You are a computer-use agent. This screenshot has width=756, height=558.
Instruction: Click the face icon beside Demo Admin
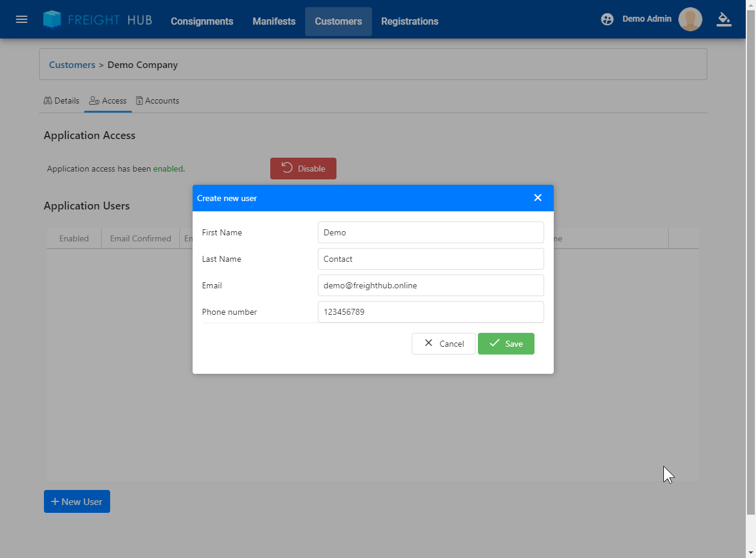[607, 19]
